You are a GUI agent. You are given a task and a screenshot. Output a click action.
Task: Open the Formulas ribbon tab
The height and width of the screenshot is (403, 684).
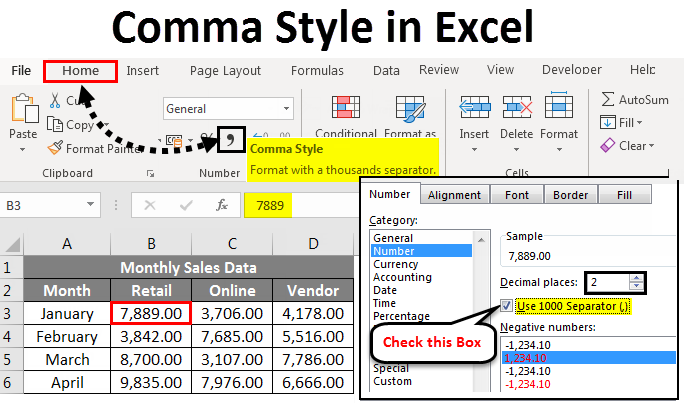tap(317, 71)
